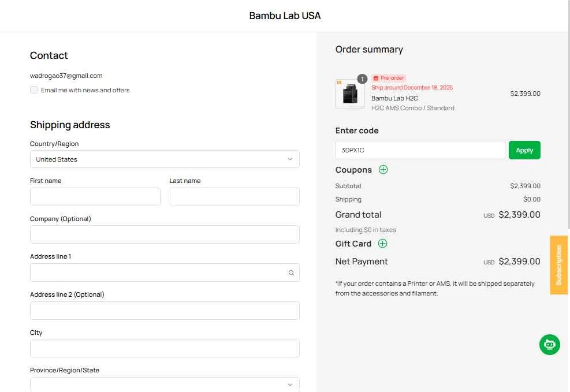Click the Bambu Lab H2C product thumbnail
Image resolution: width=570 pixels, height=392 pixels.
(350, 94)
